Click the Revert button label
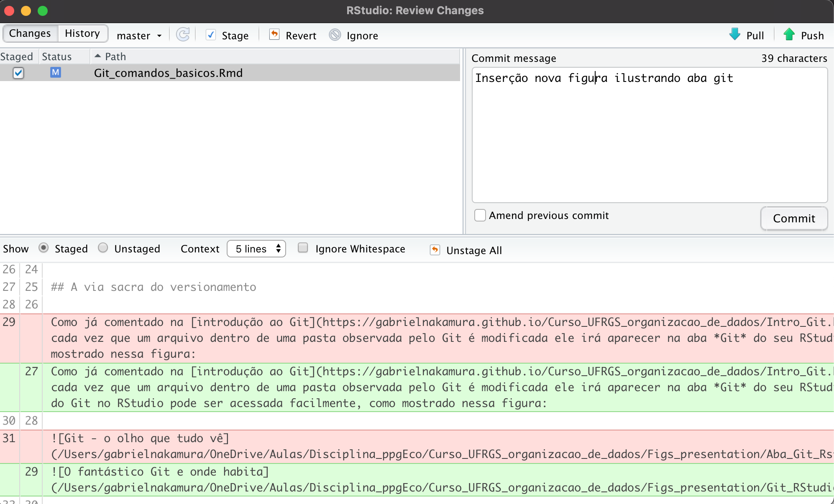This screenshot has height=504, width=834. pos(301,36)
